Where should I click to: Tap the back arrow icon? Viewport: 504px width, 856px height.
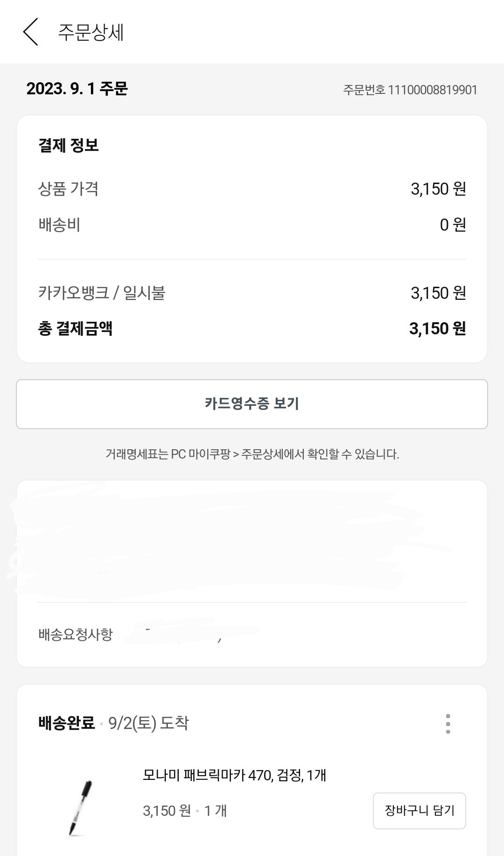pos(30,32)
